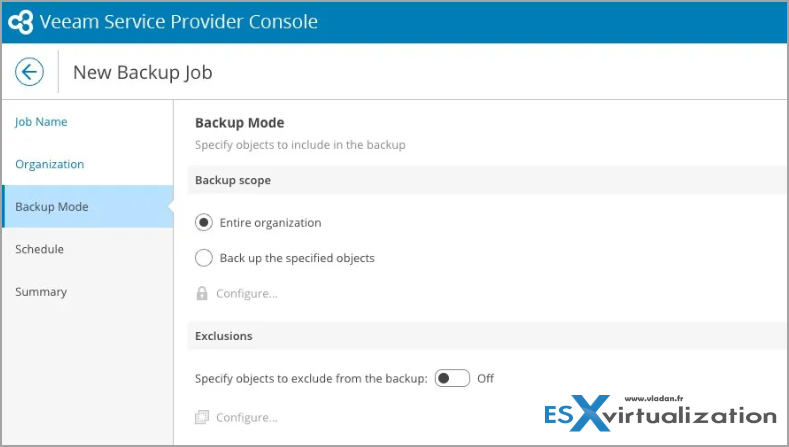789x447 pixels.
Task: Click the Exclusions section header
Action: pos(486,336)
